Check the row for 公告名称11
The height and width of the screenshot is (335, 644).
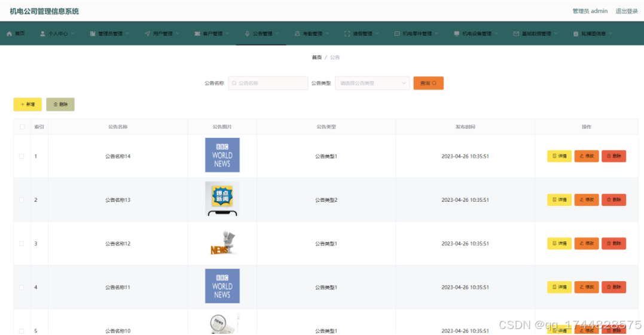pos(22,287)
